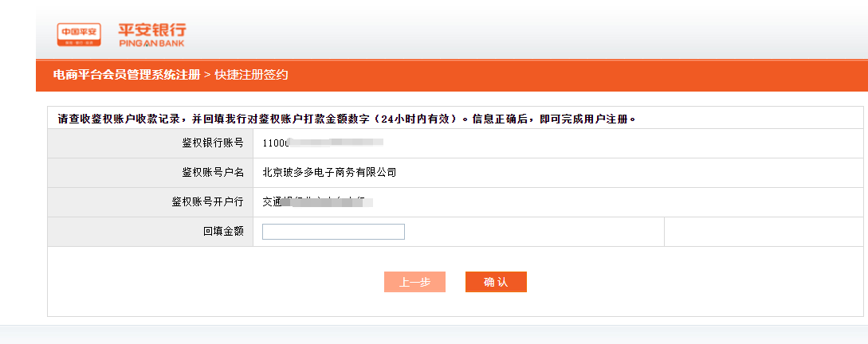
Task: Select the masked account number starting 1100
Action: click(323, 143)
